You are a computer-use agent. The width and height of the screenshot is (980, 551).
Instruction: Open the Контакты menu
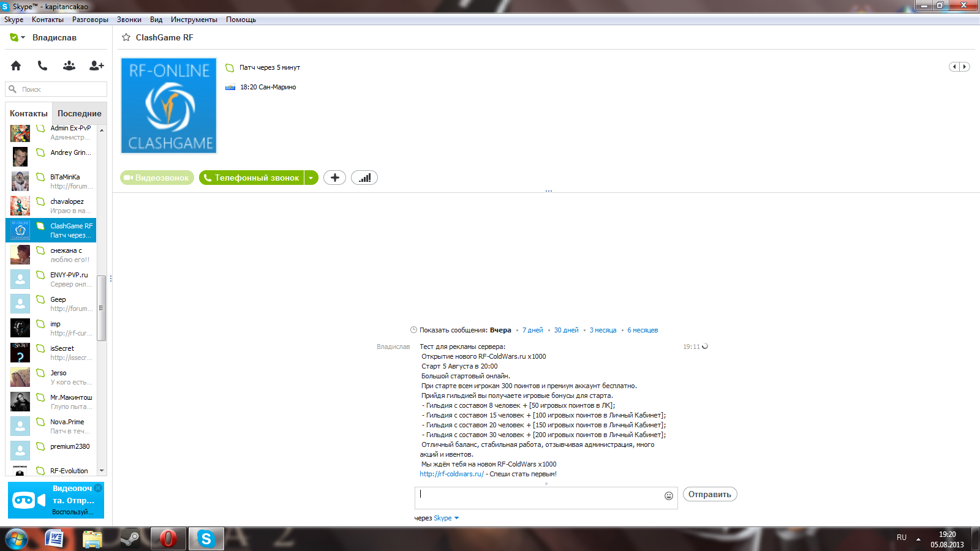click(48, 20)
